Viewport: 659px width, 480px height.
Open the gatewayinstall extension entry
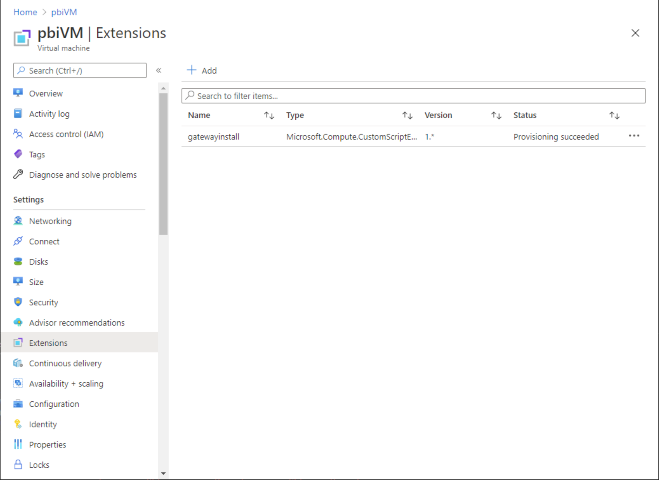coord(214,137)
